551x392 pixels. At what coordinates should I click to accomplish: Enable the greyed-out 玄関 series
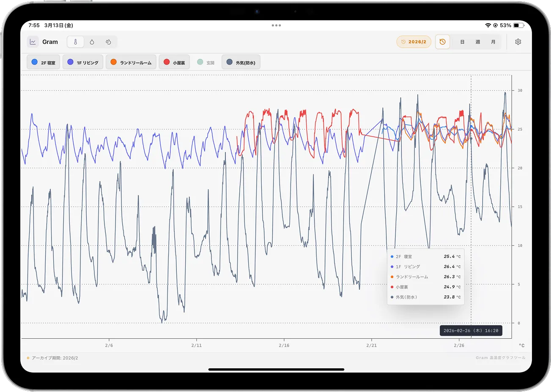[206, 63]
